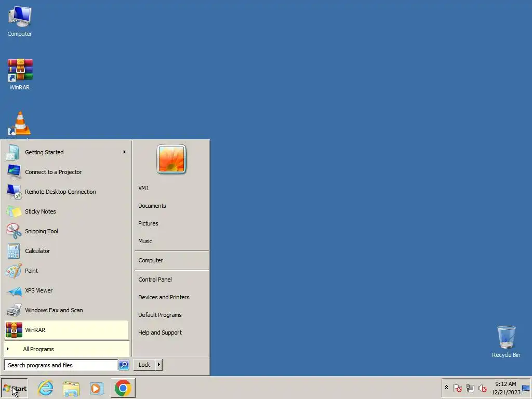Open Paint palette icon
Screen dimensions: 532x399
(14, 271)
